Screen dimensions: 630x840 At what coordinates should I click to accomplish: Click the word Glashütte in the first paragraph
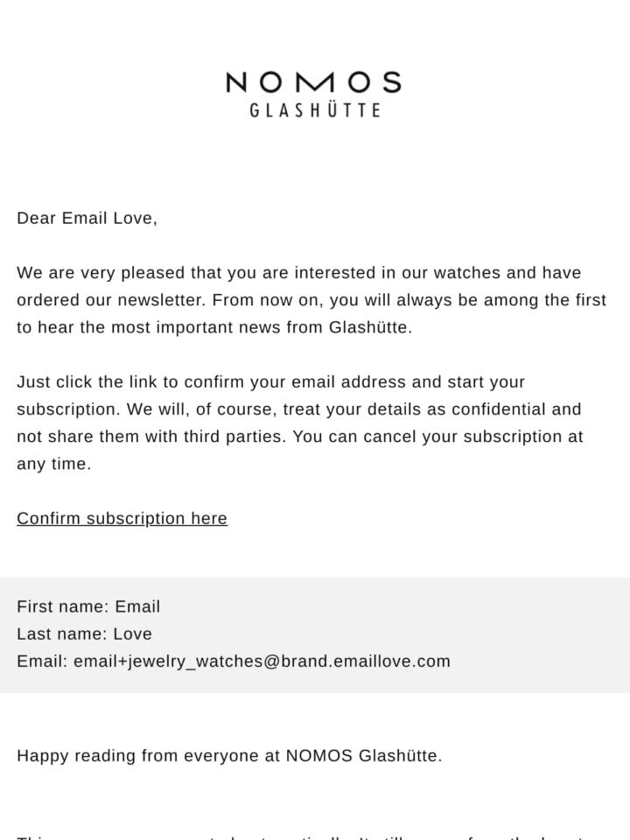pyautogui.click(x=368, y=327)
